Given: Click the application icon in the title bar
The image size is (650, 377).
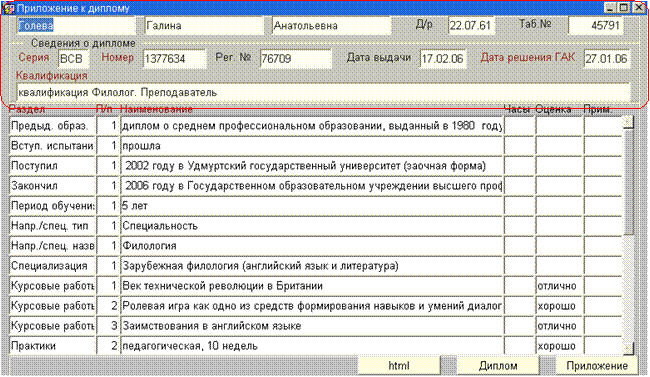Looking at the screenshot, I should click(8, 8).
